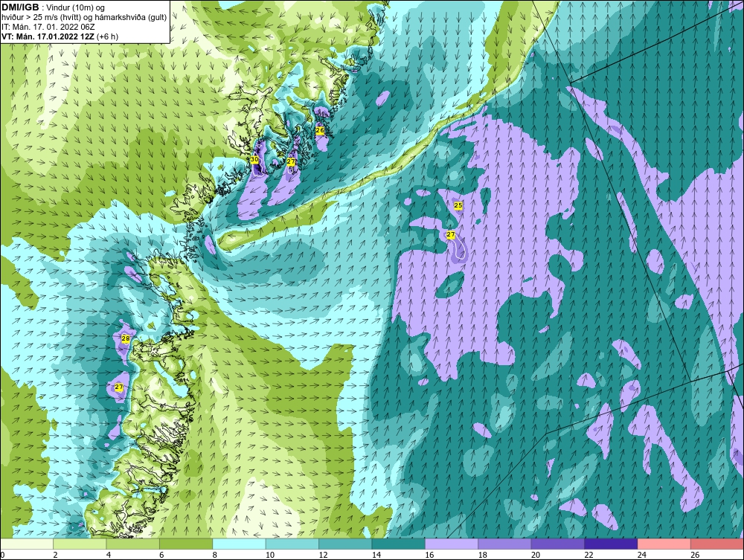Click the legend scale number 6

click(x=161, y=556)
